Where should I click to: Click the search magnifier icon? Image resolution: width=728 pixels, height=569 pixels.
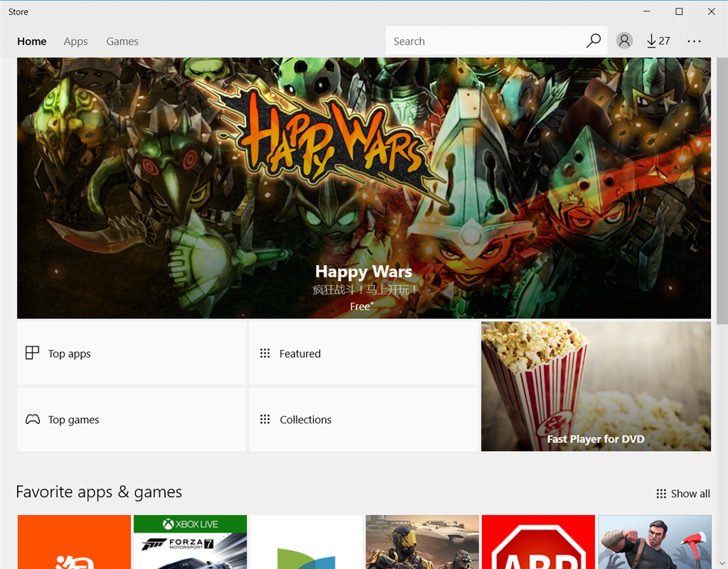(593, 41)
